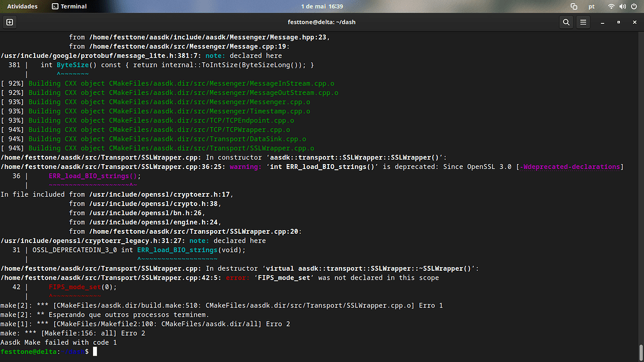Open the Terminal application menu

pyautogui.click(x=69, y=6)
